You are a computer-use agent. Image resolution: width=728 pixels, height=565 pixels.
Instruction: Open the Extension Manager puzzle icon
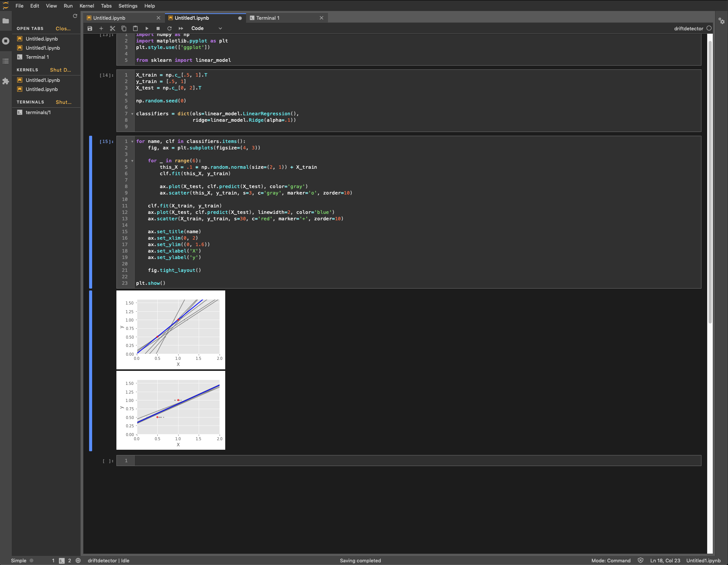click(6, 81)
